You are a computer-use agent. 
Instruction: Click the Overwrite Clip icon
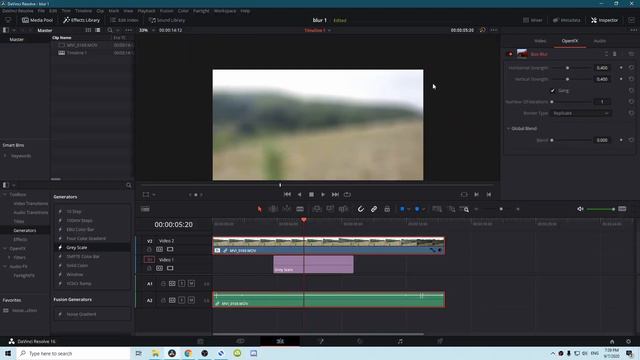(x=330, y=209)
